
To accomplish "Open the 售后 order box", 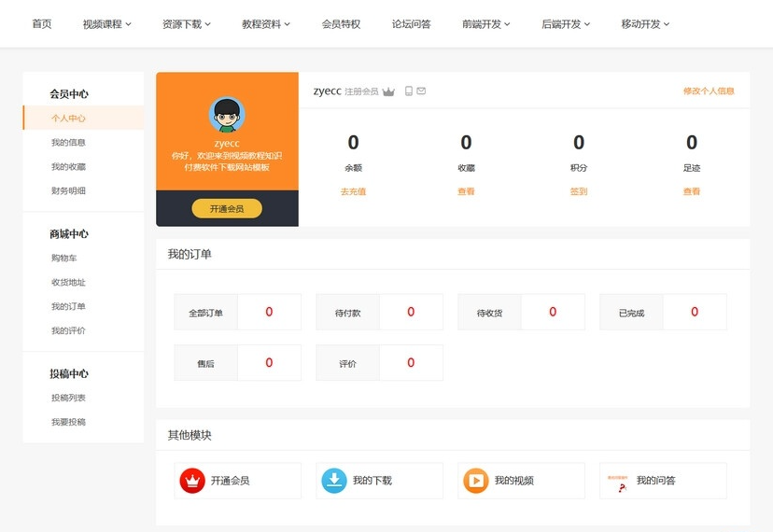I will click(238, 363).
